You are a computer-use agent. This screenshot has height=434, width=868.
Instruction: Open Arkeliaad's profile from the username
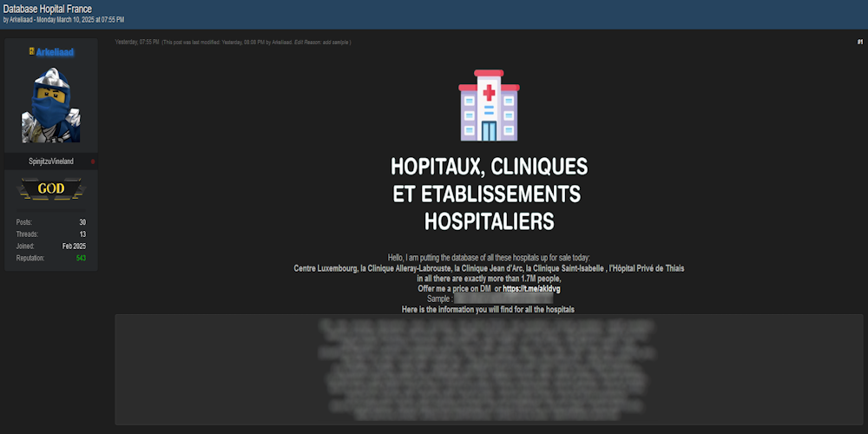(55, 52)
